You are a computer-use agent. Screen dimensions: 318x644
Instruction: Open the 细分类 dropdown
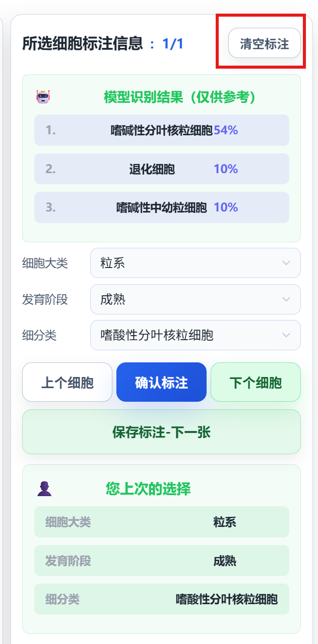pyautogui.click(x=195, y=335)
